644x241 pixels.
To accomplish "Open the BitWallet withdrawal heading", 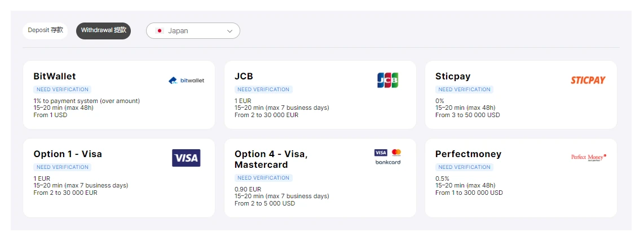I will tap(55, 77).
